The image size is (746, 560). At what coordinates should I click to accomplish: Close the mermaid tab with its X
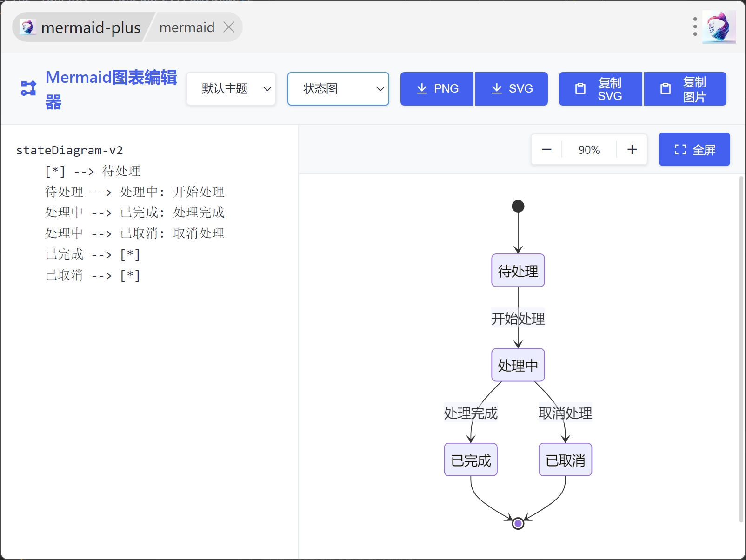click(x=228, y=27)
